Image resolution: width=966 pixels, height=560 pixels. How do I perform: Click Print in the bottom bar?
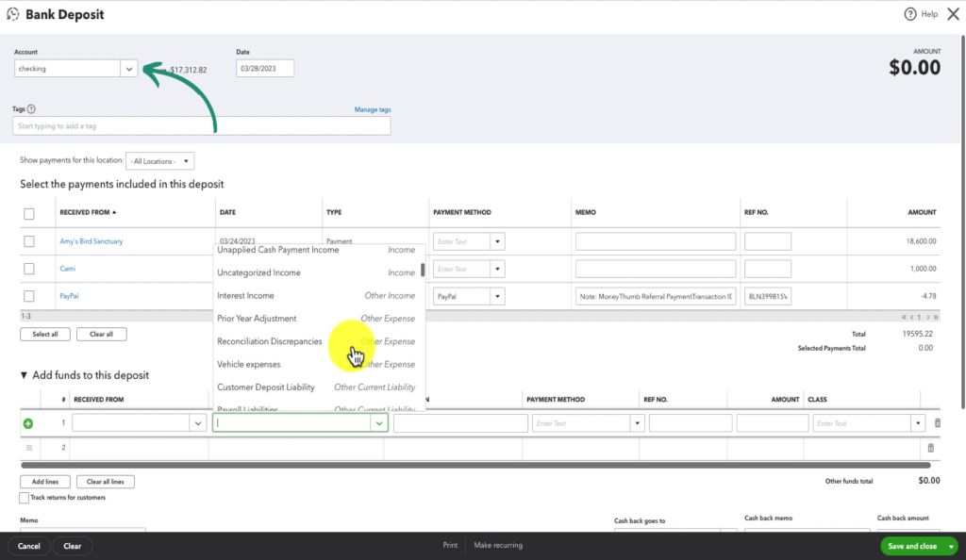[450, 545]
